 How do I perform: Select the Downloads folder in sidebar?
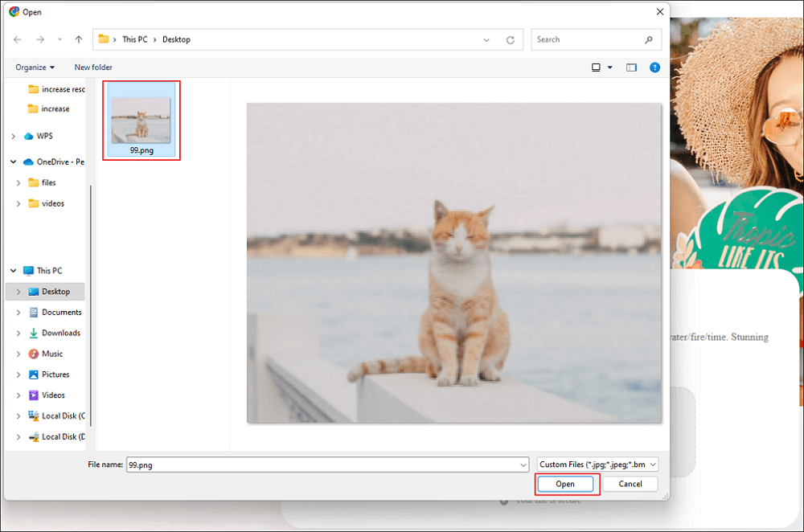(x=60, y=333)
